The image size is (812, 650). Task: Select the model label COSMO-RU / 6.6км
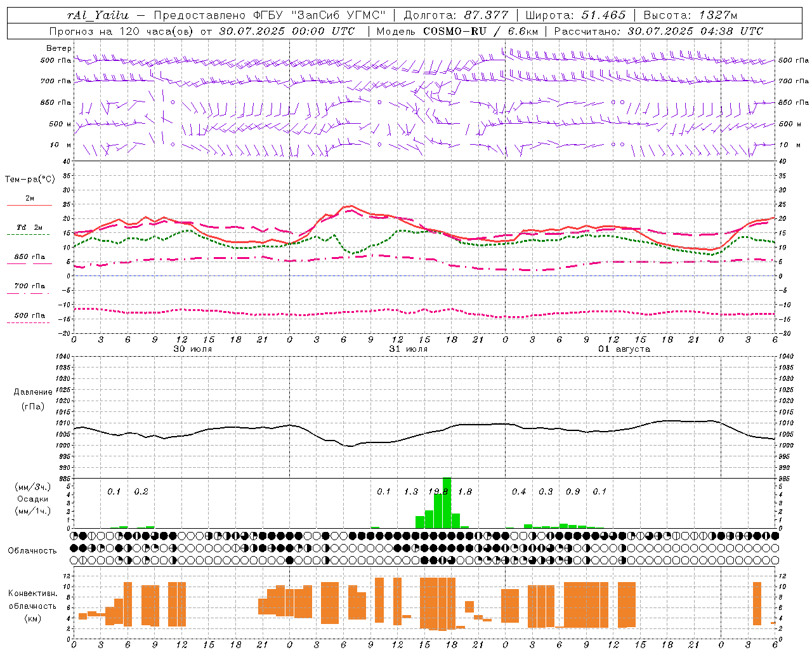(480, 31)
